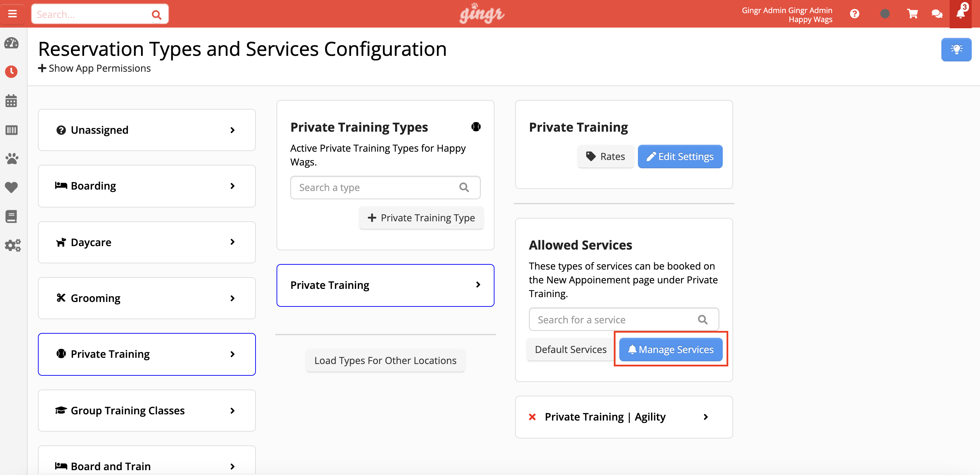Expand Private Training | Agility service chevron
This screenshot has width=980, height=475.
coord(706,417)
